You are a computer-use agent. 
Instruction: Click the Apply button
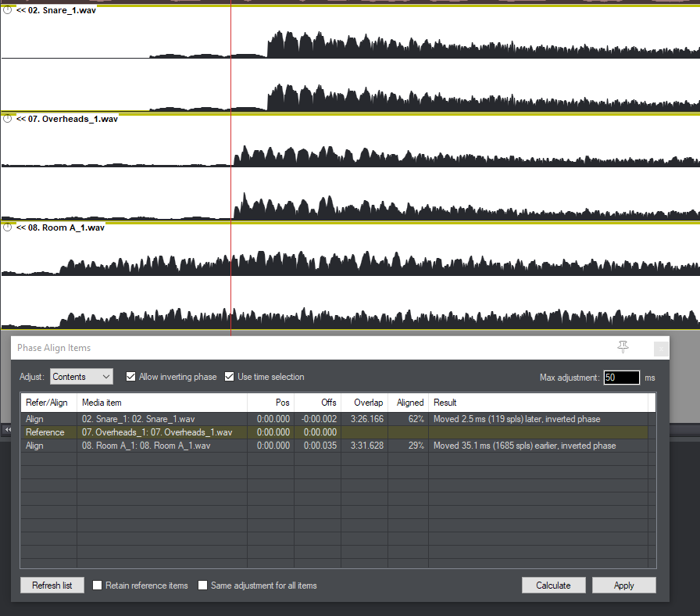click(624, 586)
